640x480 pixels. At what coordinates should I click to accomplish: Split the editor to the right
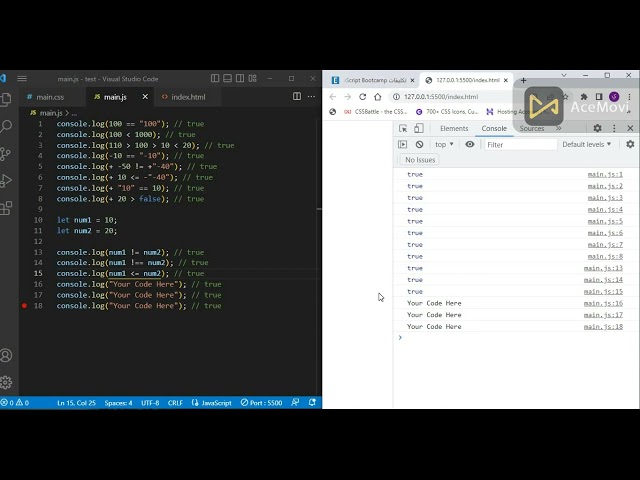pyautogui.click(x=297, y=97)
